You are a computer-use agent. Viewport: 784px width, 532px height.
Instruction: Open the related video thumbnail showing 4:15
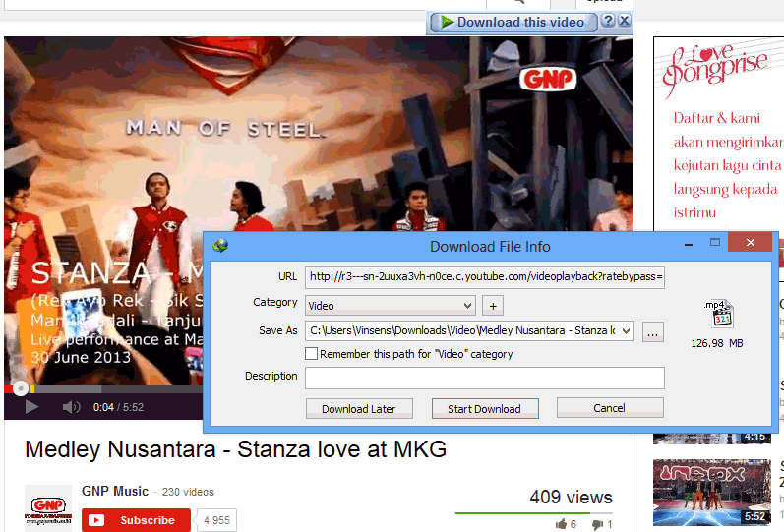pos(712,438)
